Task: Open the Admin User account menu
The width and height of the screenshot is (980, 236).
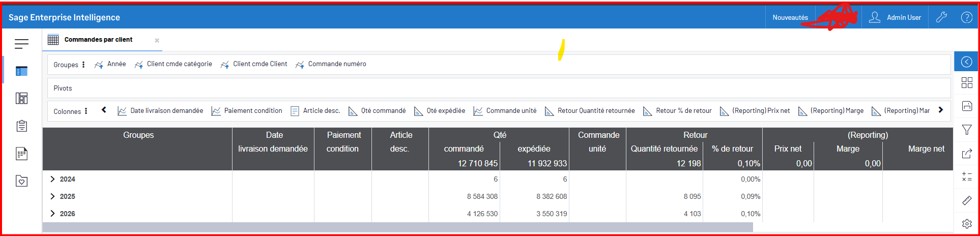Action: click(x=896, y=17)
